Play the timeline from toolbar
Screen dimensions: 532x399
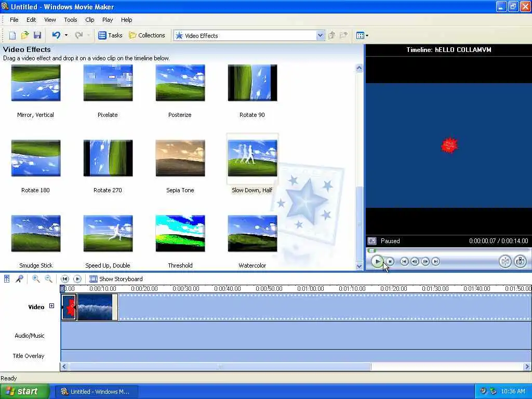[x=77, y=279]
